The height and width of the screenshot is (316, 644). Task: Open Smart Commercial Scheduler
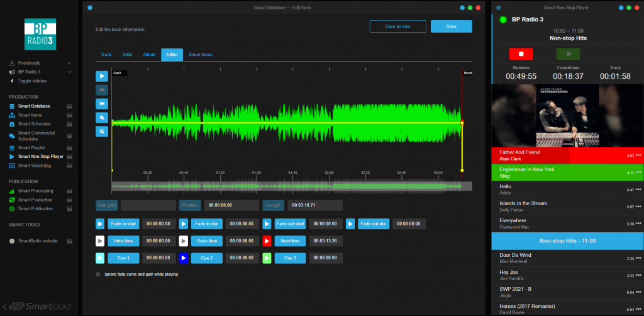coord(36,135)
